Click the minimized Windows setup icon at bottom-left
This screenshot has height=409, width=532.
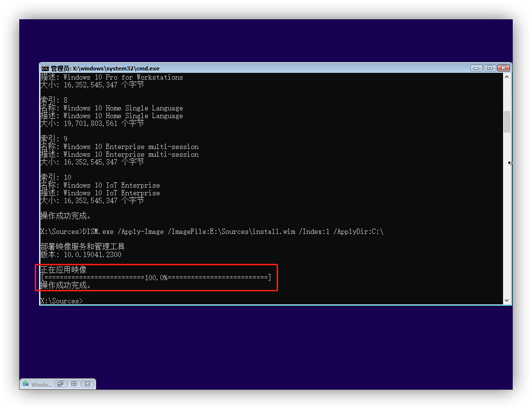pyautogui.click(x=26, y=383)
